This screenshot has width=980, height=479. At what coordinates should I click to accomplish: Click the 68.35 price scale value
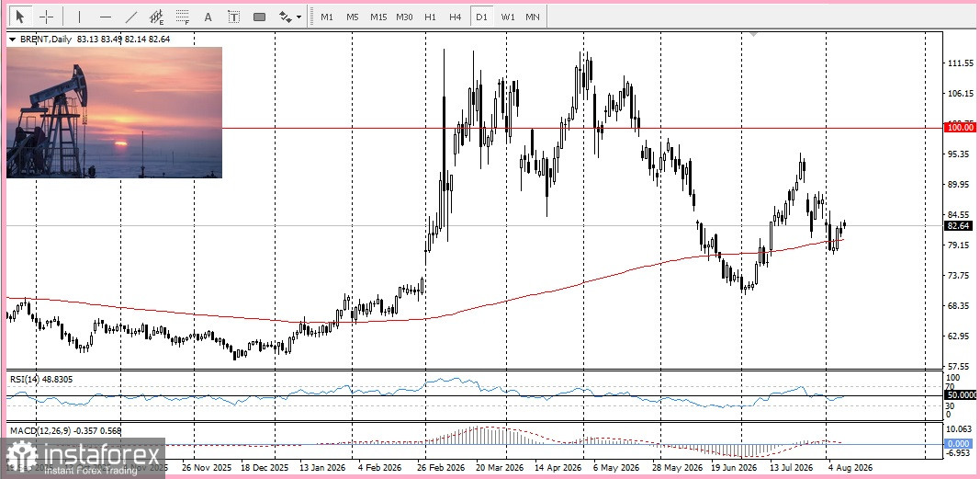(x=960, y=306)
